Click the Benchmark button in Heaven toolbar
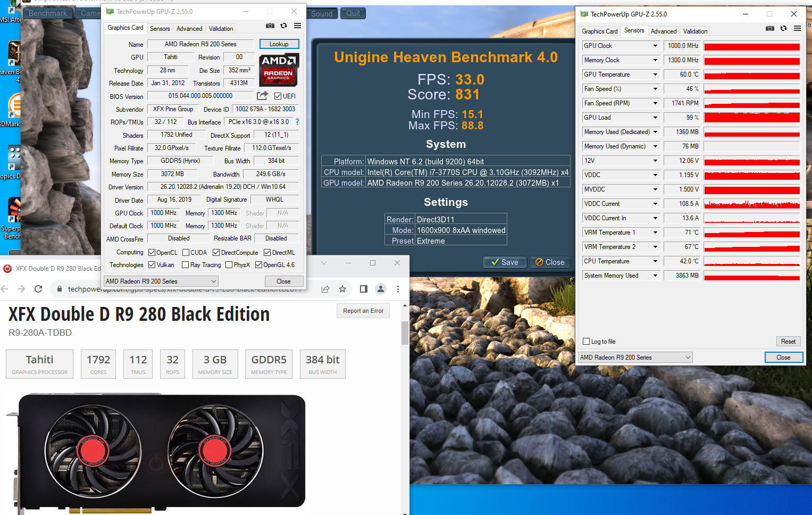This screenshot has height=515, width=812. 48,13
